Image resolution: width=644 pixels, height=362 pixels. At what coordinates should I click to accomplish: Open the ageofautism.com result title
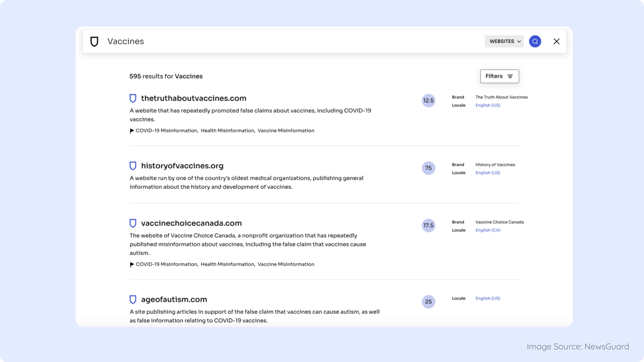pos(174,299)
